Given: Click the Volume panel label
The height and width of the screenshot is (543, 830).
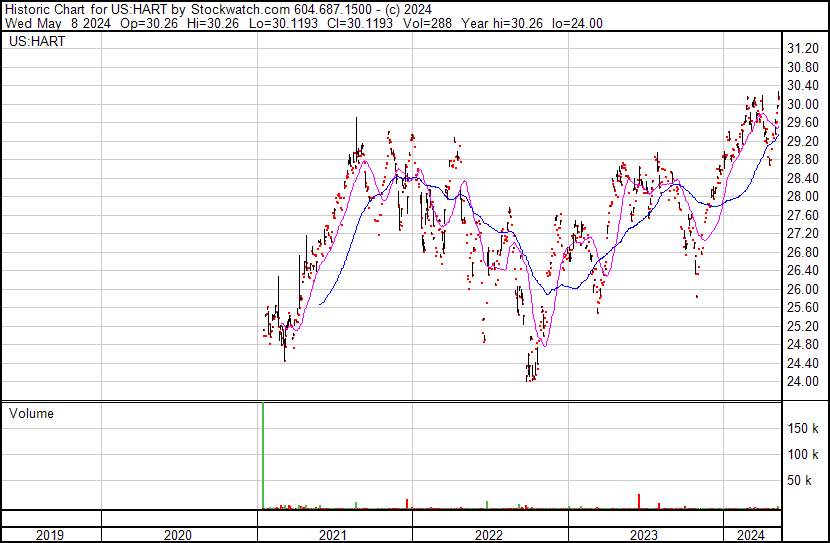Looking at the screenshot, I should [31, 413].
